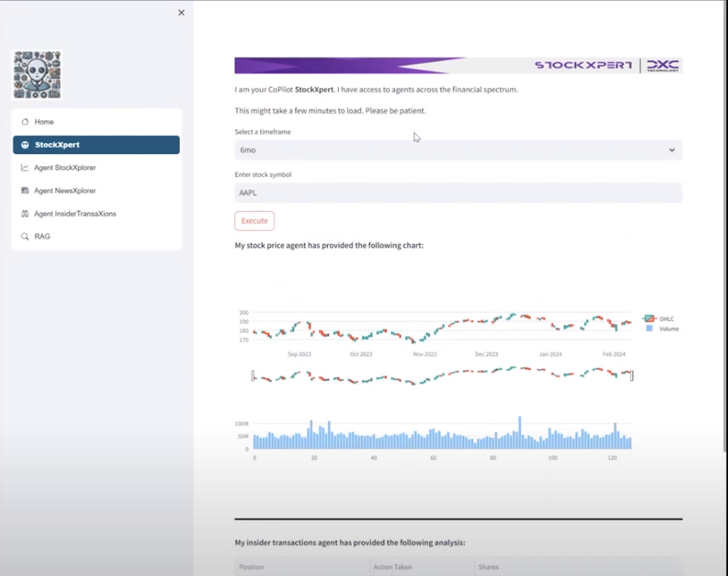Screen dimensions: 728x576
Task: Click the Oct 2023 axis label
Action: [361, 355]
